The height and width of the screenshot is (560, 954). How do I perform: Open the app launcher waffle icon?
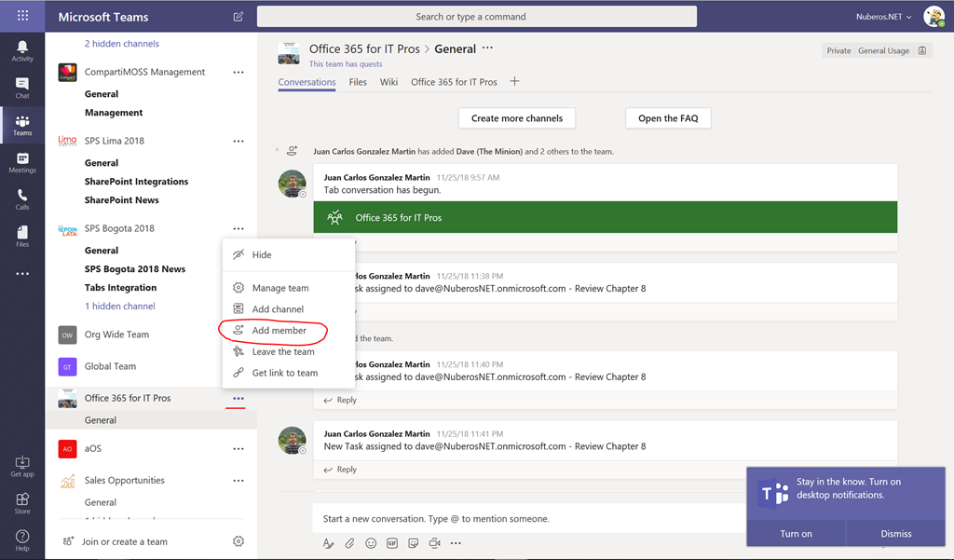[22, 16]
